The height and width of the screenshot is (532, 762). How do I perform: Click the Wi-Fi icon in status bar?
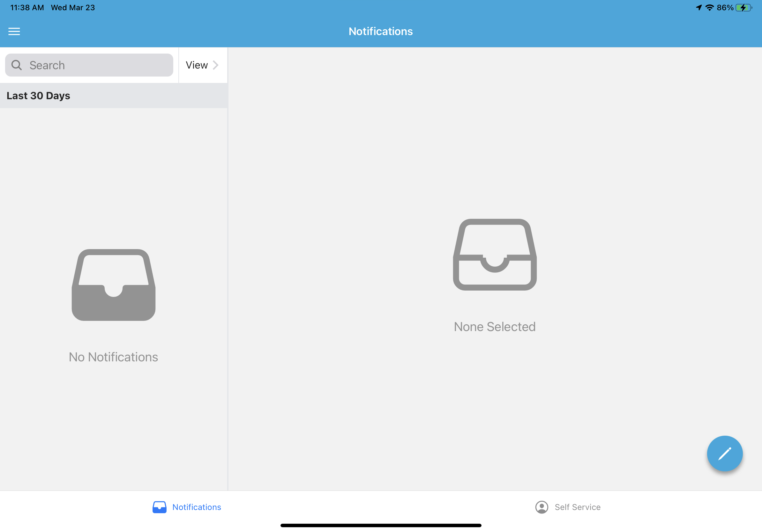click(x=710, y=8)
